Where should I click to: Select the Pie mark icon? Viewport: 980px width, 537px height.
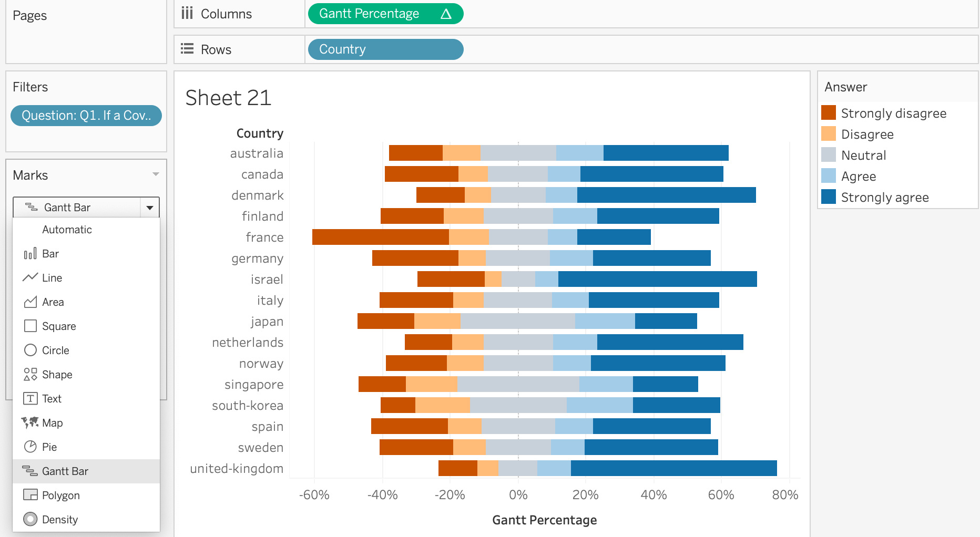pos(30,447)
